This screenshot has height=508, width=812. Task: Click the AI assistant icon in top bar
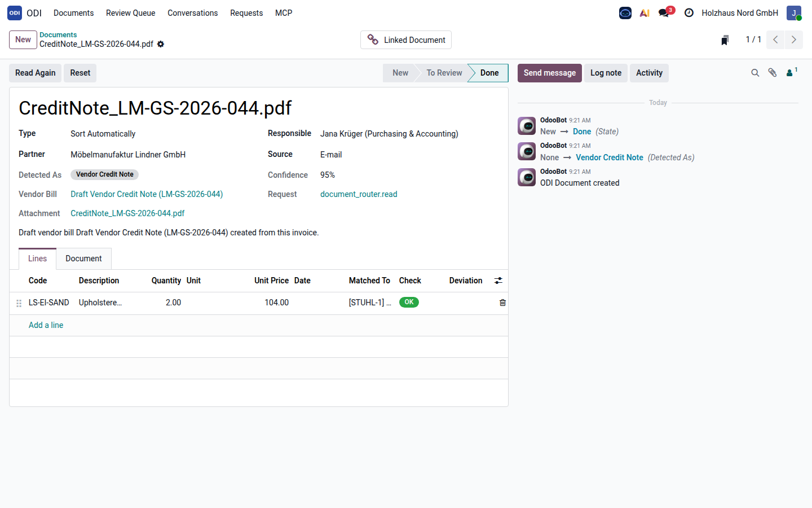tap(645, 13)
